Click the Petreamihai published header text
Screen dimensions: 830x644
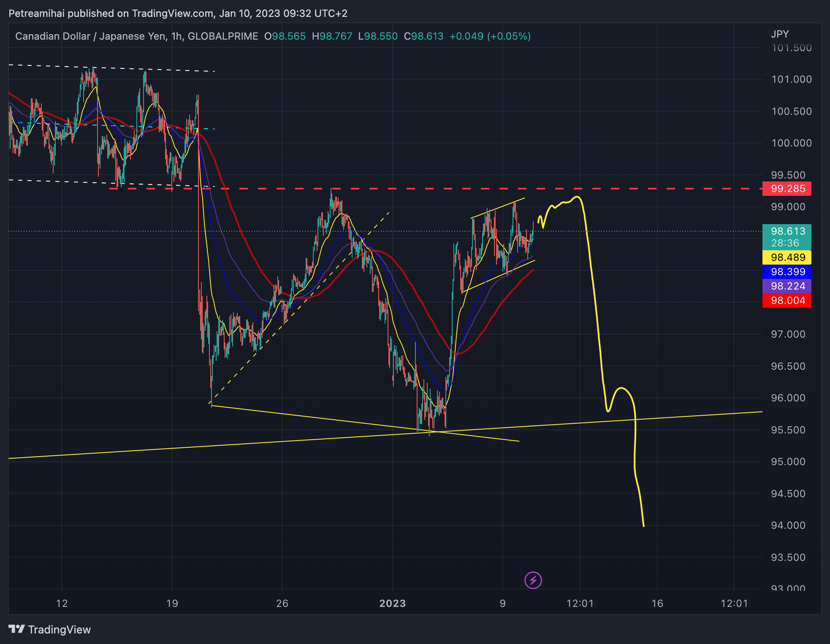(178, 14)
